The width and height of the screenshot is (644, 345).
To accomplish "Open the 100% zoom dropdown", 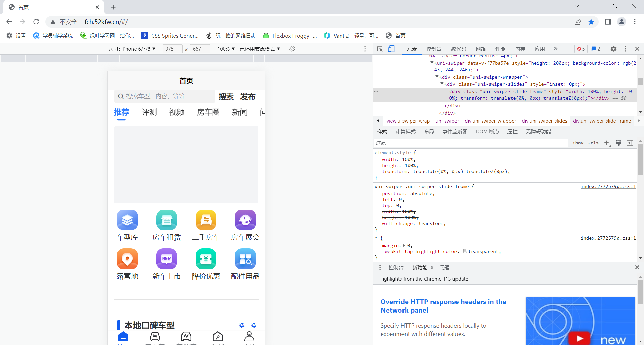I will coord(226,49).
